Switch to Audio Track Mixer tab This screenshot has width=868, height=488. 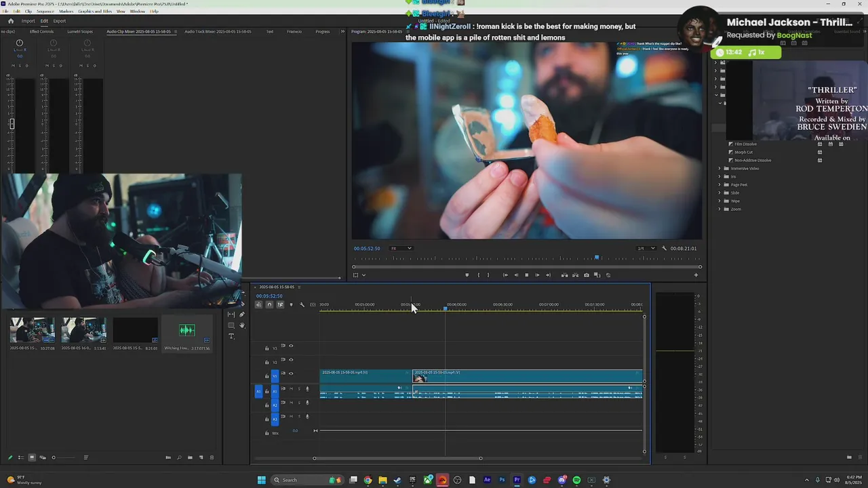tap(218, 31)
